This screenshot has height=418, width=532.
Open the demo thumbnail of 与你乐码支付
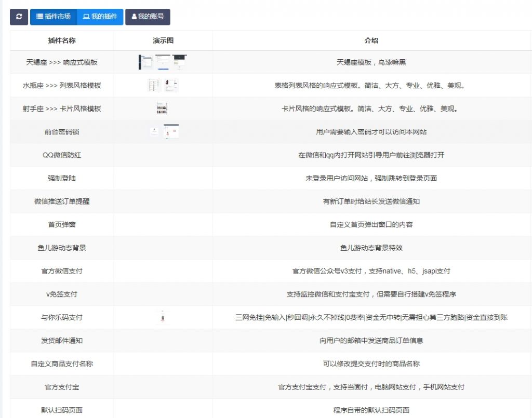(163, 318)
